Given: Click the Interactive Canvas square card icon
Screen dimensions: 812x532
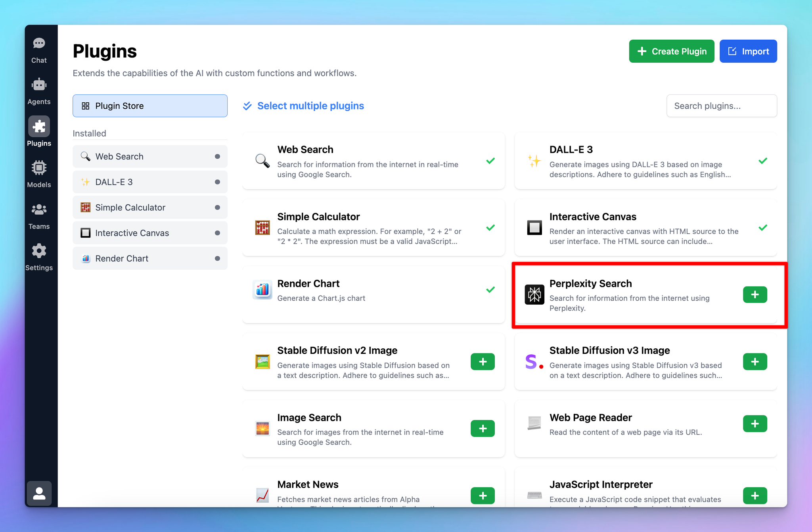Looking at the screenshot, I should 534,228.
